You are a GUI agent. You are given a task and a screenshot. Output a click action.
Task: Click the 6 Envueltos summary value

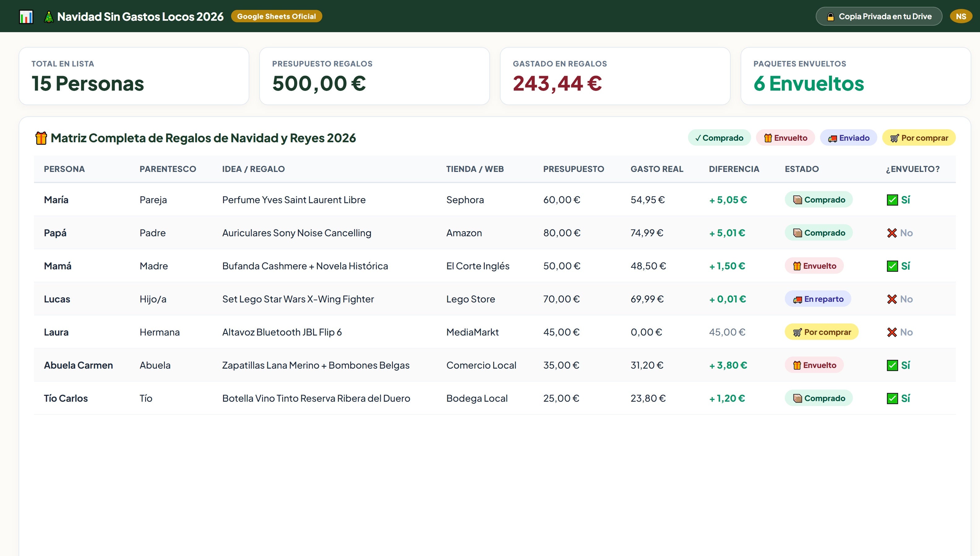click(x=809, y=83)
